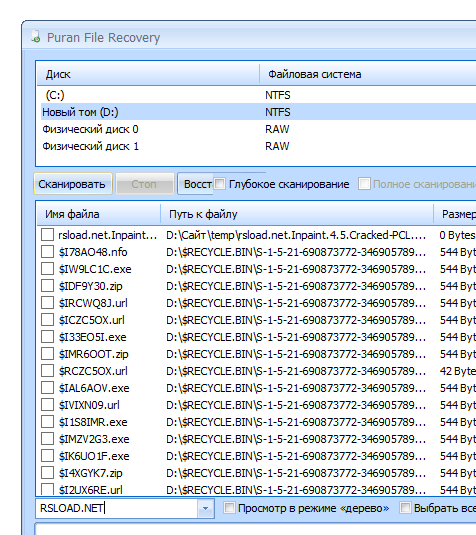476x535 pixels.
Task: Sort by Имя файла column header
Action: click(x=99, y=214)
